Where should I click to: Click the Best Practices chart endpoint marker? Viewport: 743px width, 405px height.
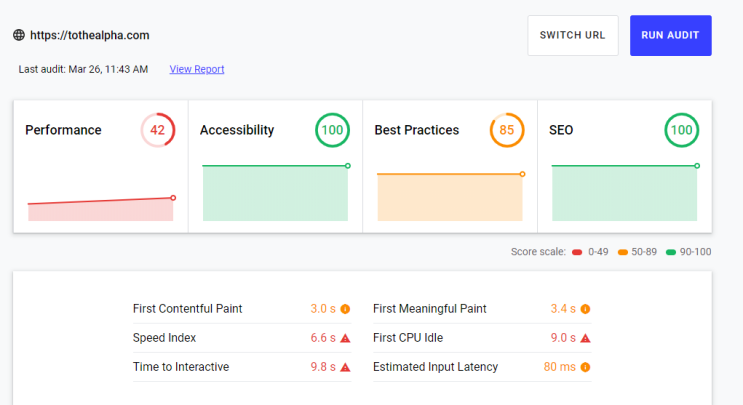pyautogui.click(x=522, y=174)
